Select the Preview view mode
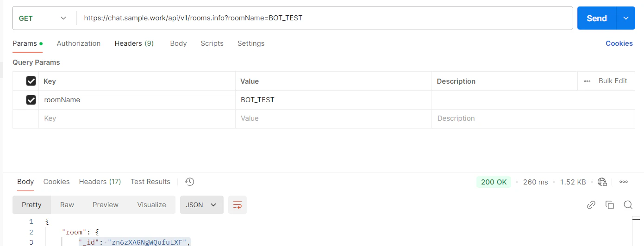This screenshot has height=246, width=644. [x=106, y=205]
